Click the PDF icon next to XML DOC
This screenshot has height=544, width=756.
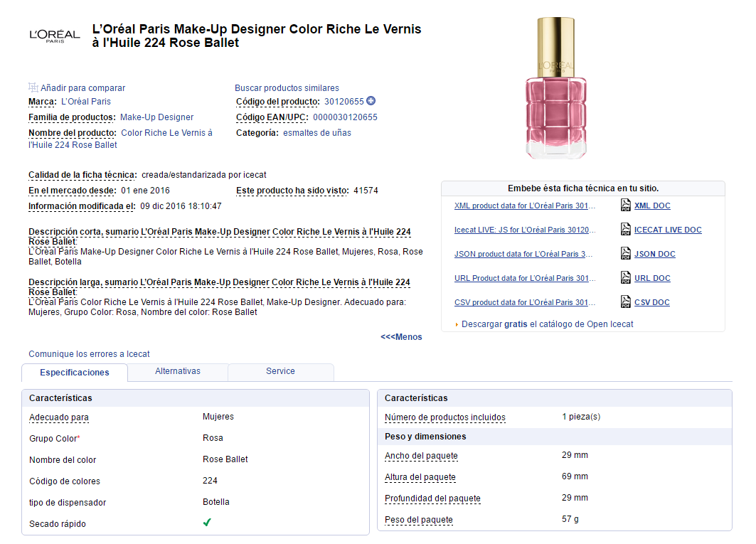point(626,206)
